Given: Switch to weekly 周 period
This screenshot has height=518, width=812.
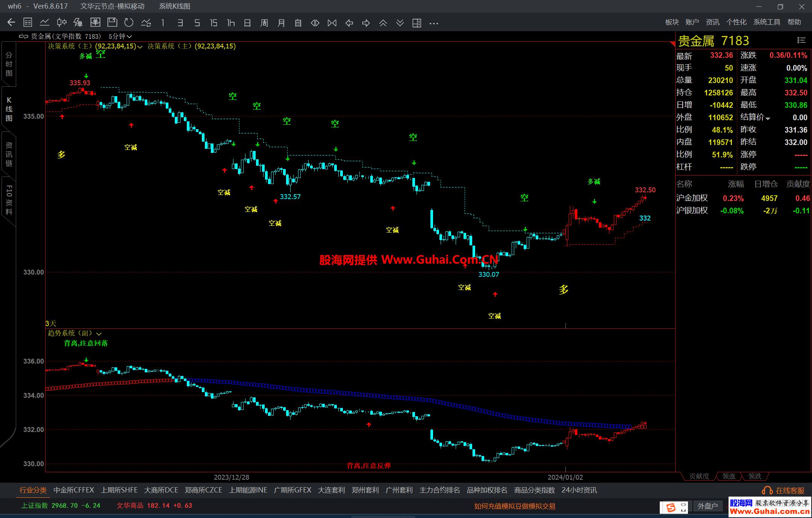Looking at the screenshot, I should click(264, 23).
